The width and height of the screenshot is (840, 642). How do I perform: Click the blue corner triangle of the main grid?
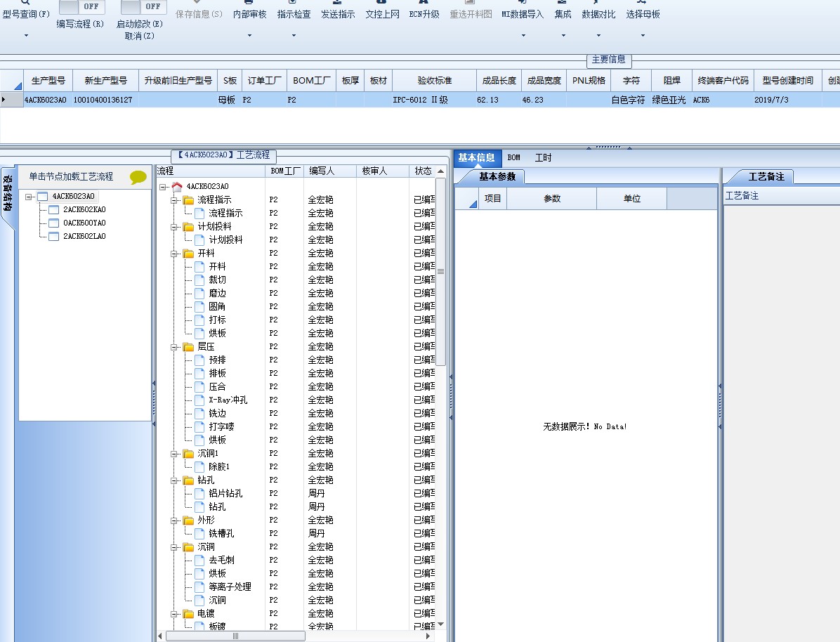18,86
